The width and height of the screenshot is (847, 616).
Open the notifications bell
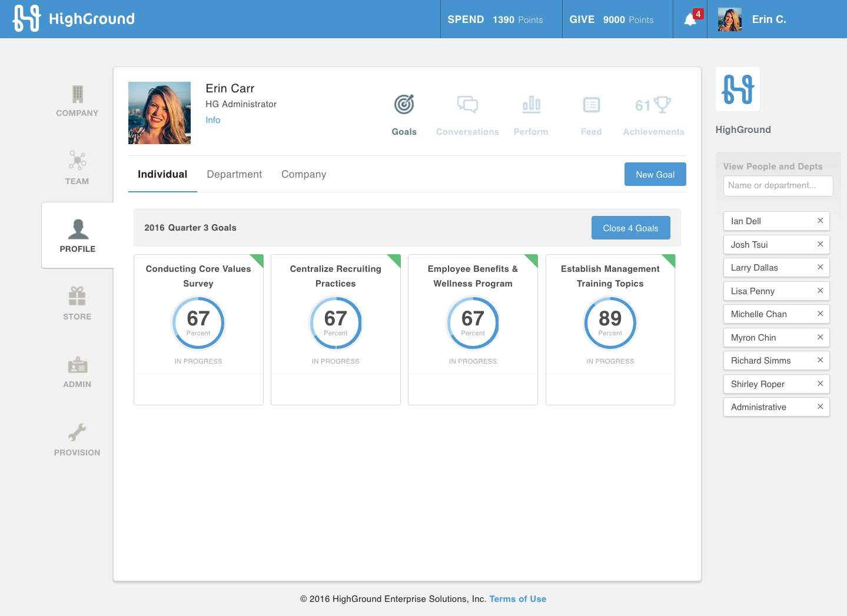[690, 19]
